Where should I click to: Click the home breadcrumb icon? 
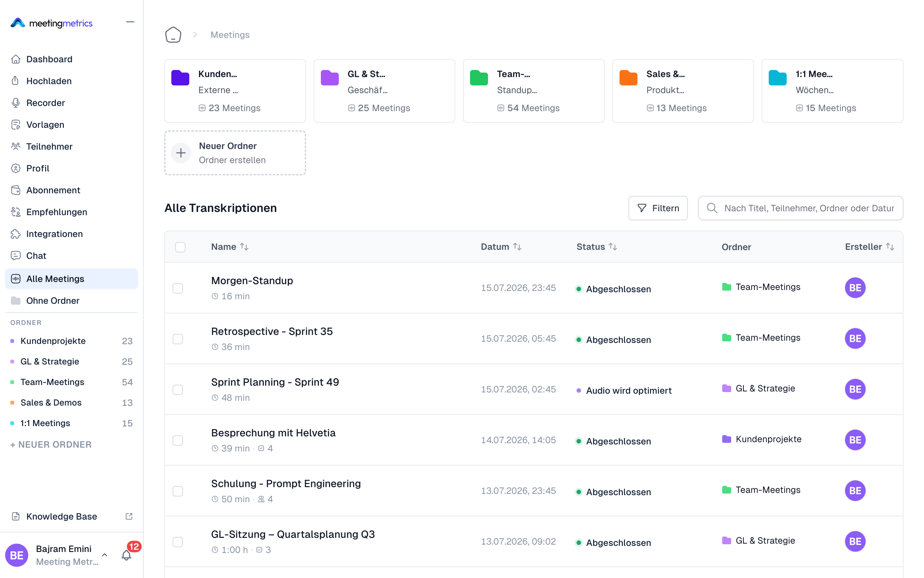173,35
